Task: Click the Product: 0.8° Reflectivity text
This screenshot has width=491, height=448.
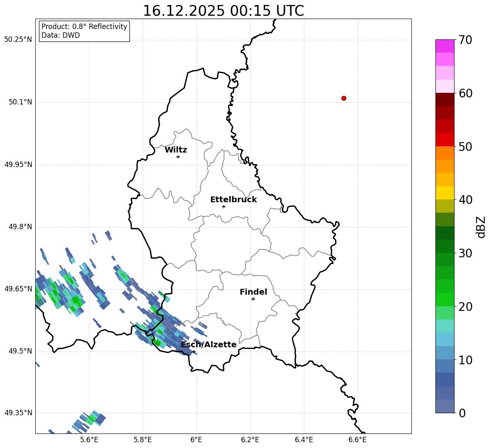Action: [x=84, y=27]
